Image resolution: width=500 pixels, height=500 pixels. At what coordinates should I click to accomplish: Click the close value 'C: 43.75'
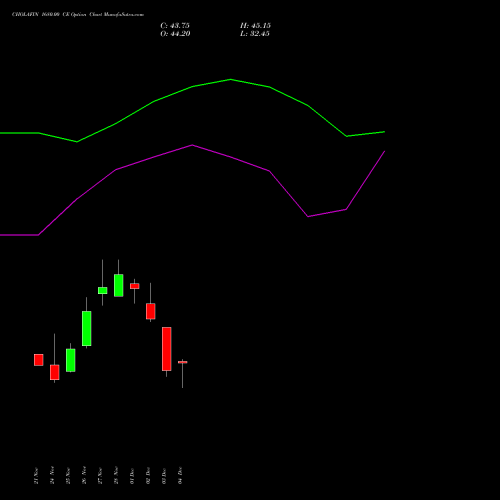click(175, 26)
